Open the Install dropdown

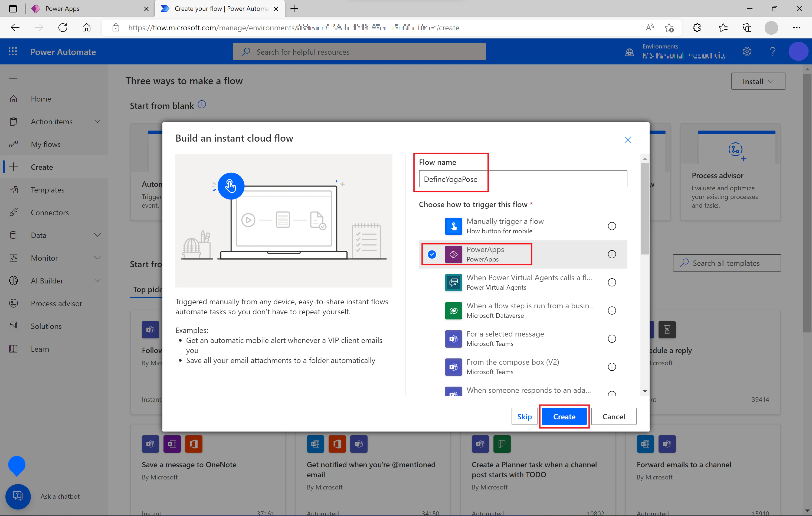[758, 81]
